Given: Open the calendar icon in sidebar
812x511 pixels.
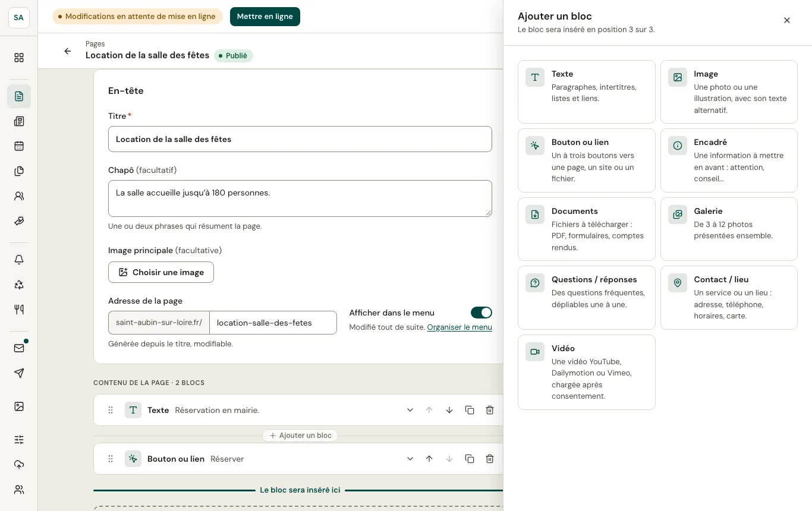Looking at the screenshot, I should coord(19,146).
